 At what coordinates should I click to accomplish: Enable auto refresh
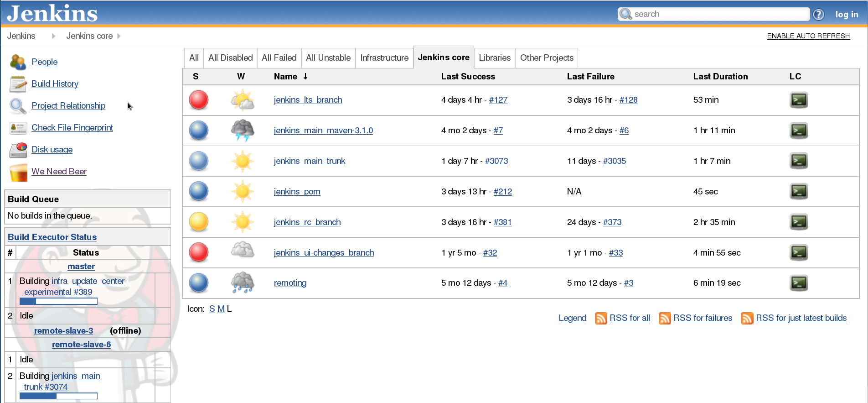808,36
